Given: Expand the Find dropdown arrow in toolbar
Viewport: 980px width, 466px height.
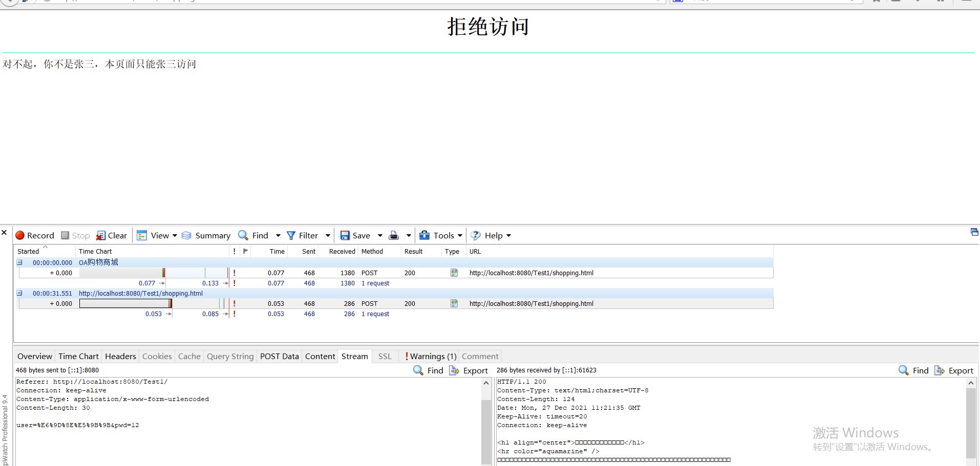Looking at the screenshot, I should [278, 236].
